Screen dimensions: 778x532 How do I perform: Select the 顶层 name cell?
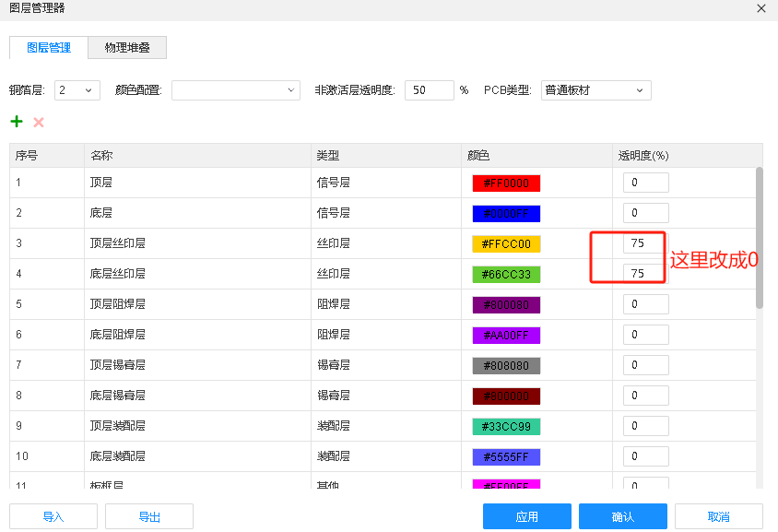click(197, 183)
